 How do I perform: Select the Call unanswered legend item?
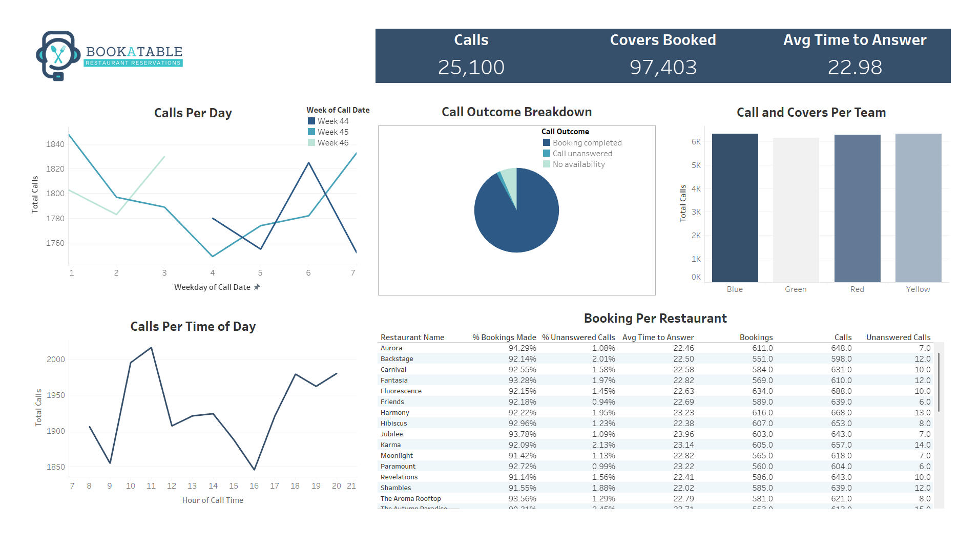pos(582,153)
